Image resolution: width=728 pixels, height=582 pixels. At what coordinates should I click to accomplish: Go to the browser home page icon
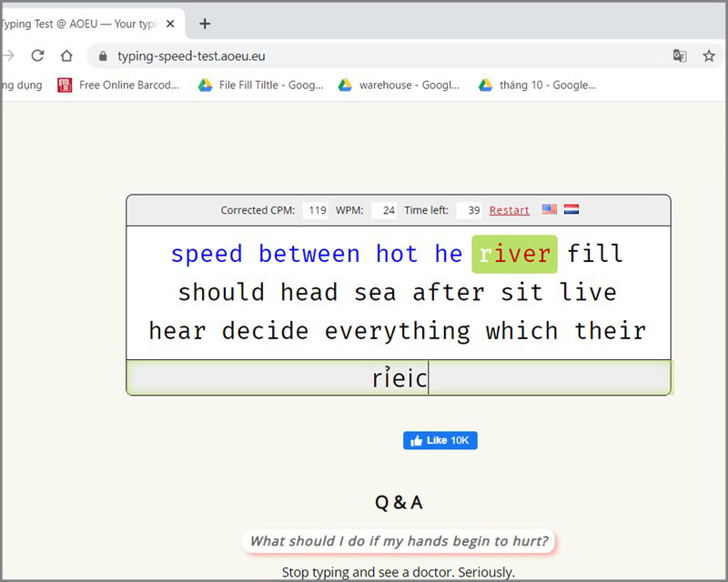pos(66,55)
